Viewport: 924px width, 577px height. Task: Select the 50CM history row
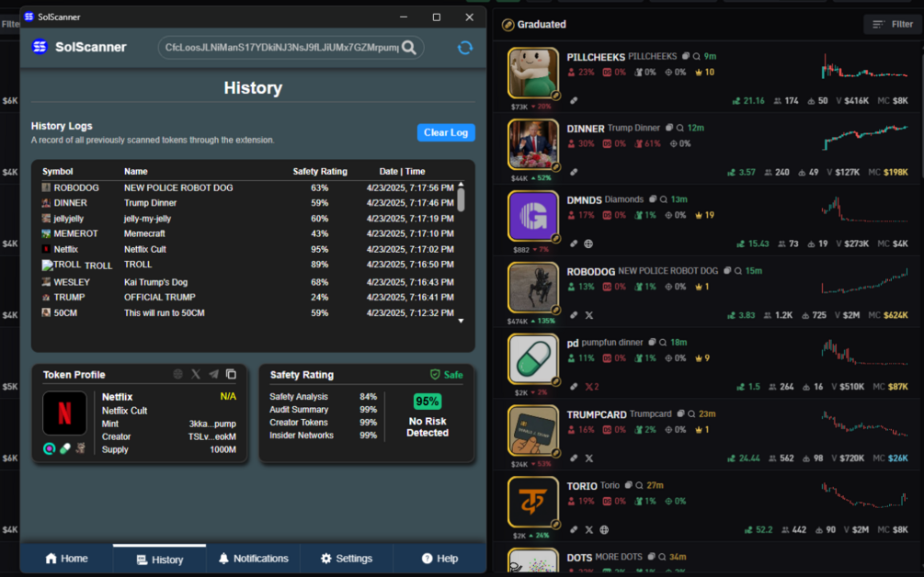pos(248,312)
